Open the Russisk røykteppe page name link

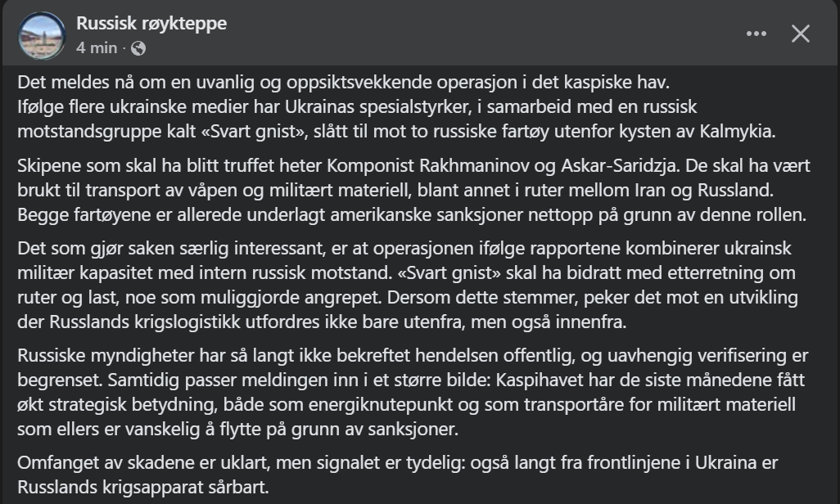(151, 24)
